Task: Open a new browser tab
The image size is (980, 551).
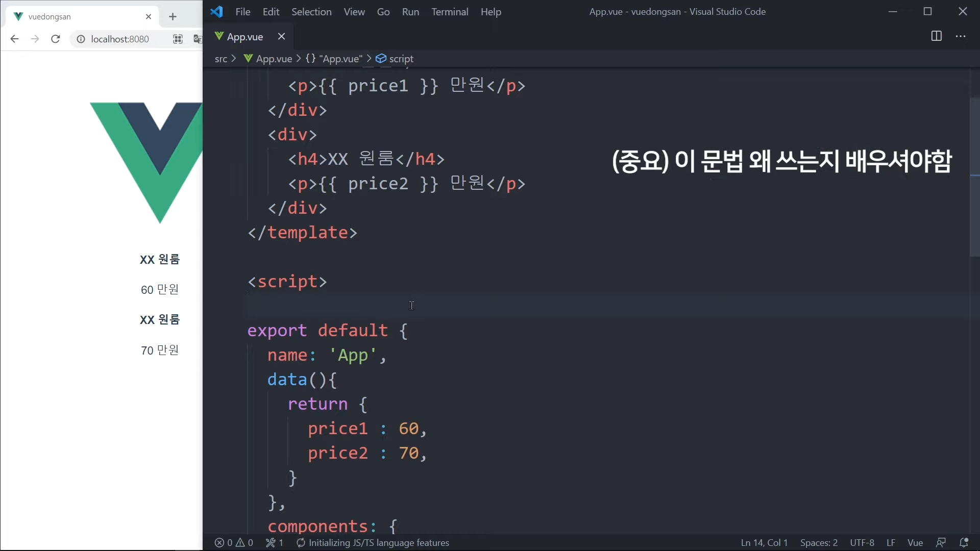Action: click(173, 16)
